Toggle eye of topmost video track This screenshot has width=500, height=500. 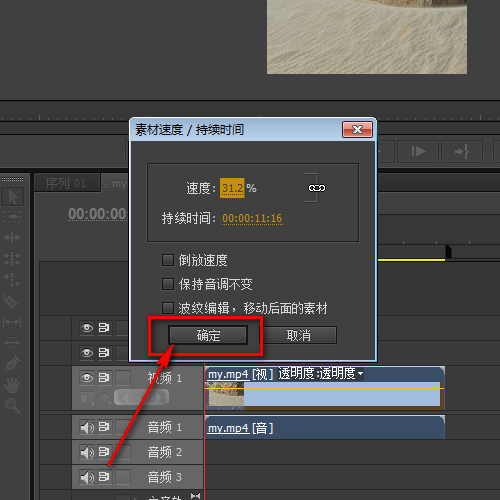tap(87, 328)
